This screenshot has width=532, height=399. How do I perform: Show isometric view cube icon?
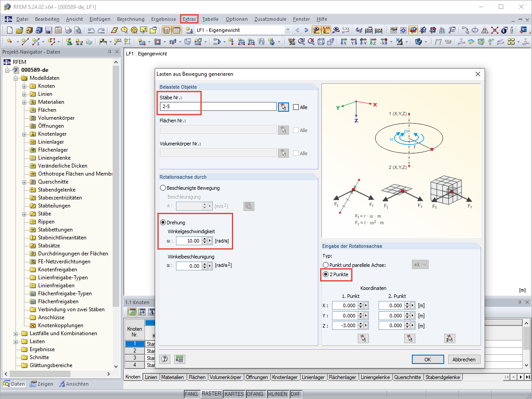(321, 42)
